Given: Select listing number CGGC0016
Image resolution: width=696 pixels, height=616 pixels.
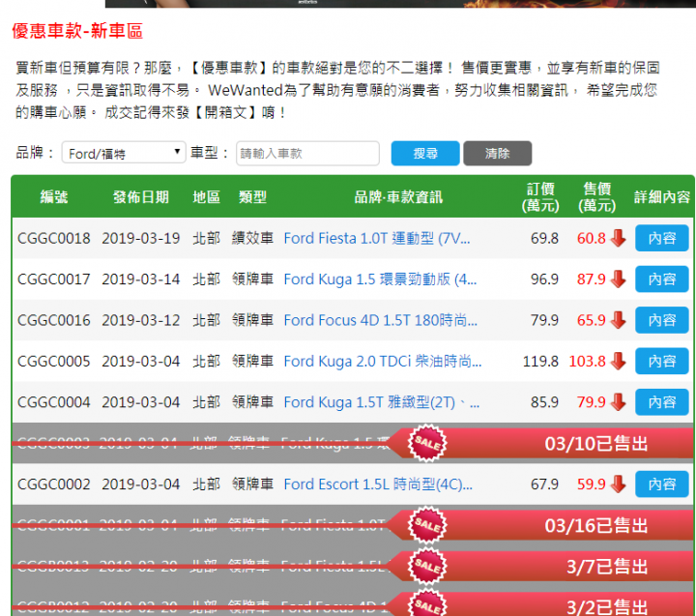Looking at the screenshot, I should pos(54,320).
